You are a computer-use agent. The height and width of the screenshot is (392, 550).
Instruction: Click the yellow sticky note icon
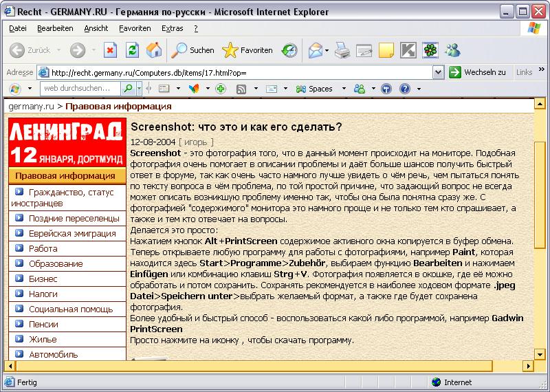coord(386,50)
